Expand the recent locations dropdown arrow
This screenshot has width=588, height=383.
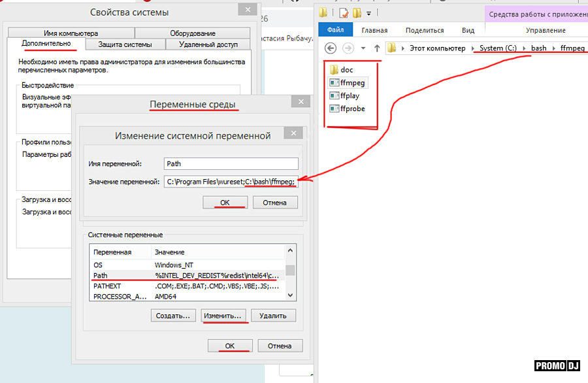364,48
